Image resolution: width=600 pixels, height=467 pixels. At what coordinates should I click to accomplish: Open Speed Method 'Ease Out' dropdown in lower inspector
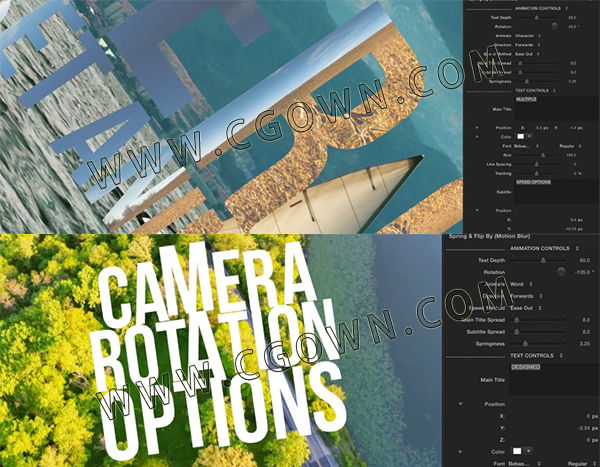pyautogui.click(x=526, y=308)
